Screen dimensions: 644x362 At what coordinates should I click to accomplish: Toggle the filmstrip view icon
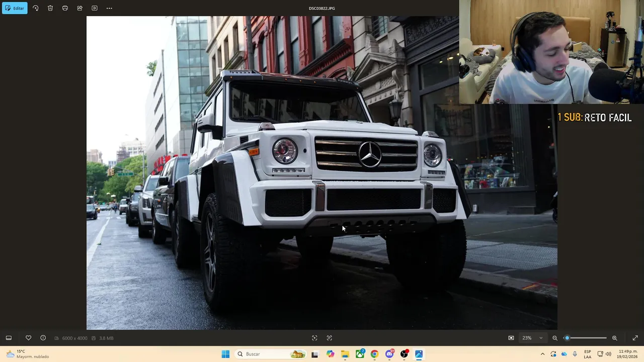(x=9, y=338)
